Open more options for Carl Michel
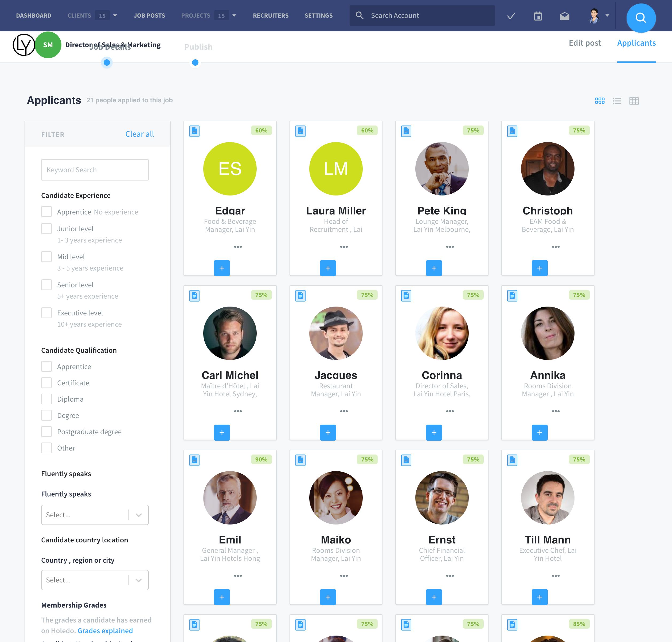 [x=238, y=411]
